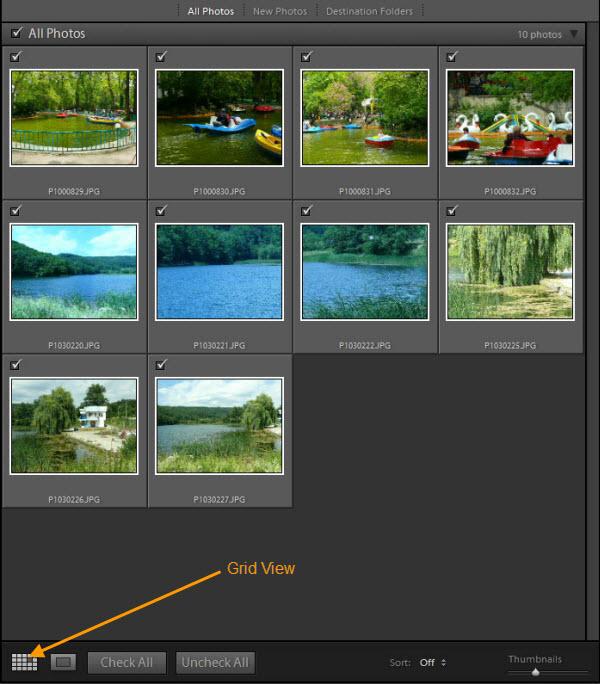Click the file name P1030225.JPG
This screenshot has height=684, width=600.
(510, 345)
